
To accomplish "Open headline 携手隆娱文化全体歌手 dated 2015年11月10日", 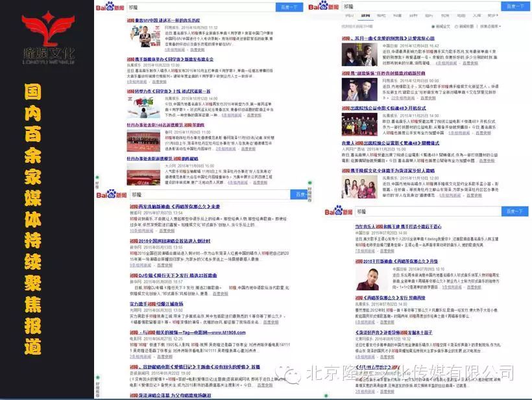I will [x=388, y=171].
